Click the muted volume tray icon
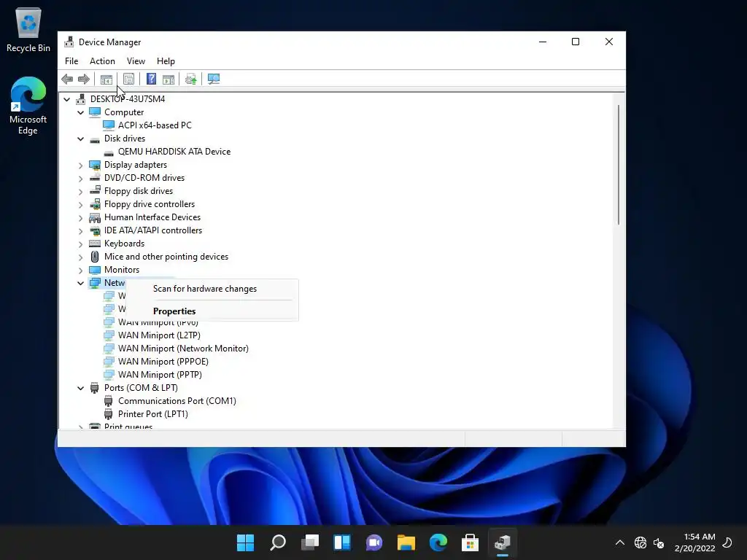 coord(659,542)
